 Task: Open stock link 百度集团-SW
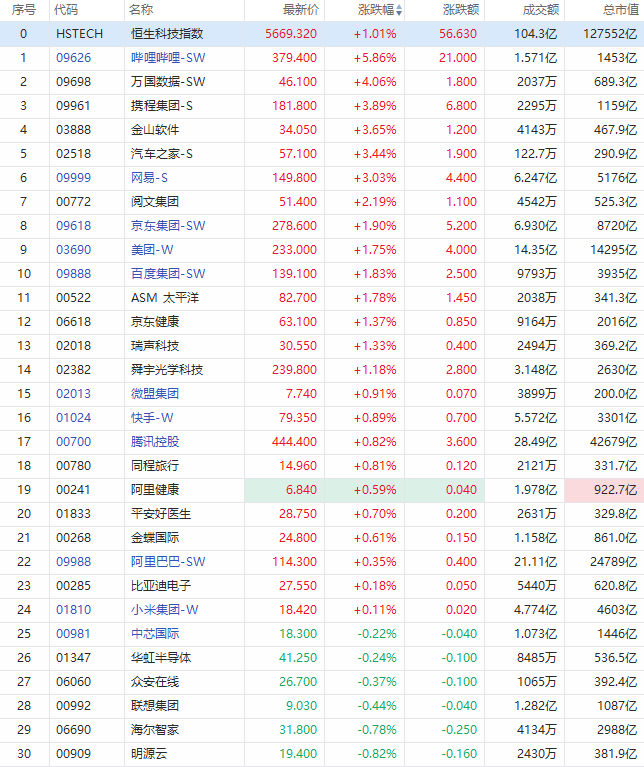click(x=168, y=273)
